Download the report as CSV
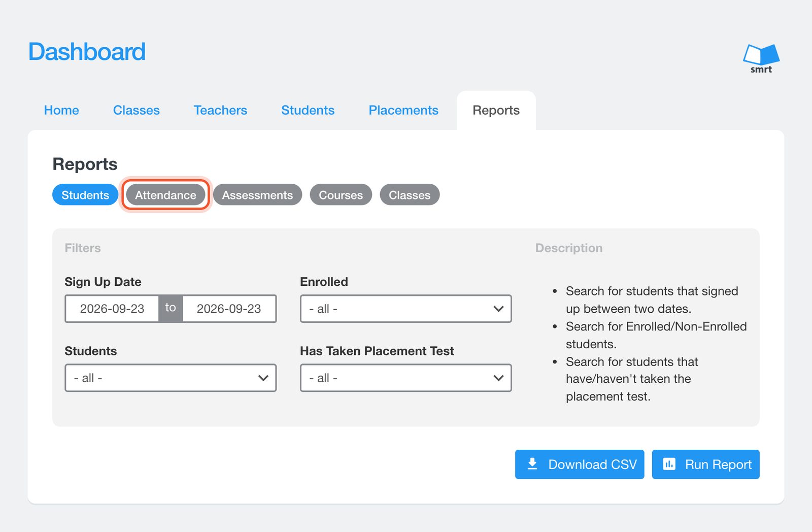This screenshot has height=532, width=812. tap(580, 464)
